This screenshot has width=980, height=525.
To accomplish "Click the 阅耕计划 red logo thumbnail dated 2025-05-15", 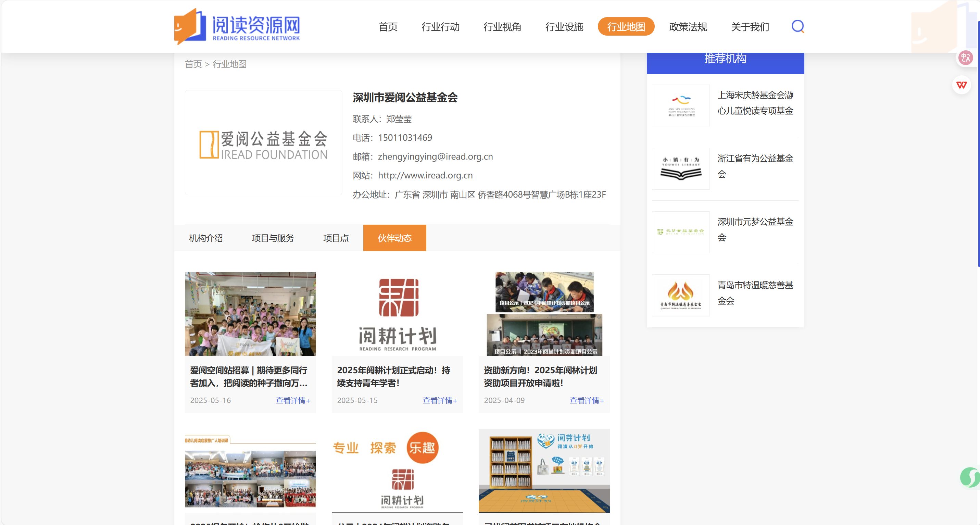I will tap(397, 314).
